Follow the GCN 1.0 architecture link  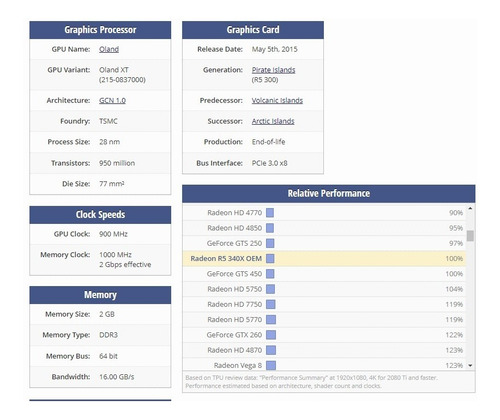coord(112,100)
